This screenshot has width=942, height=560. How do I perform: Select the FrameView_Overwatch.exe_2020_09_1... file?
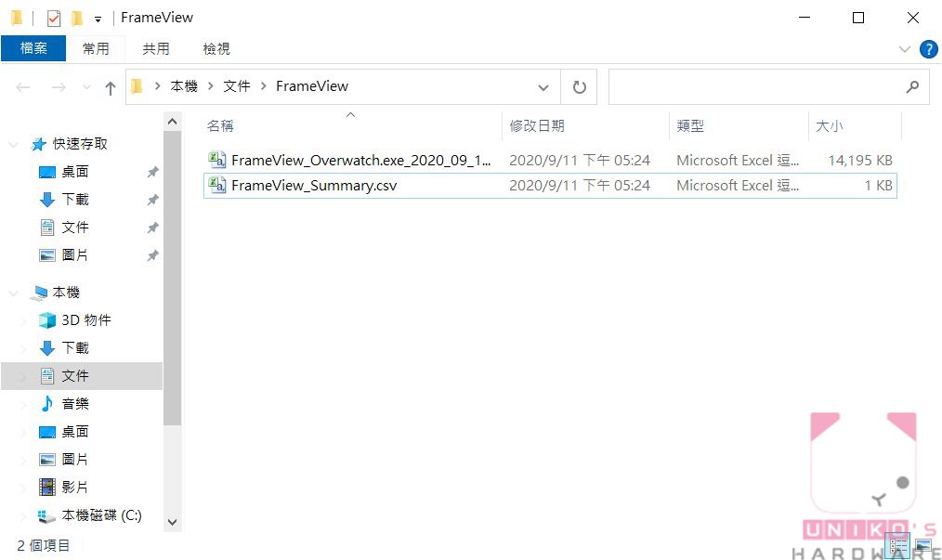(x=361, y=161)
